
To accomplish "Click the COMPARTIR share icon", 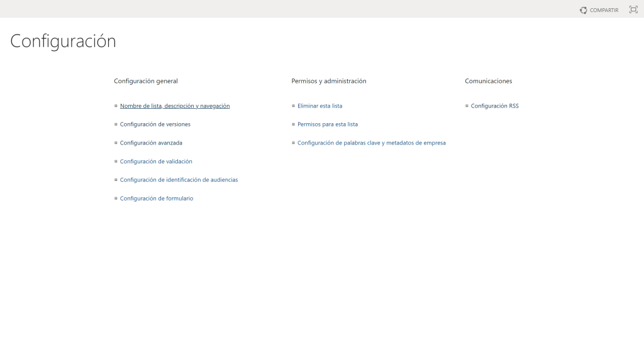I will click(x=585, y=9).
